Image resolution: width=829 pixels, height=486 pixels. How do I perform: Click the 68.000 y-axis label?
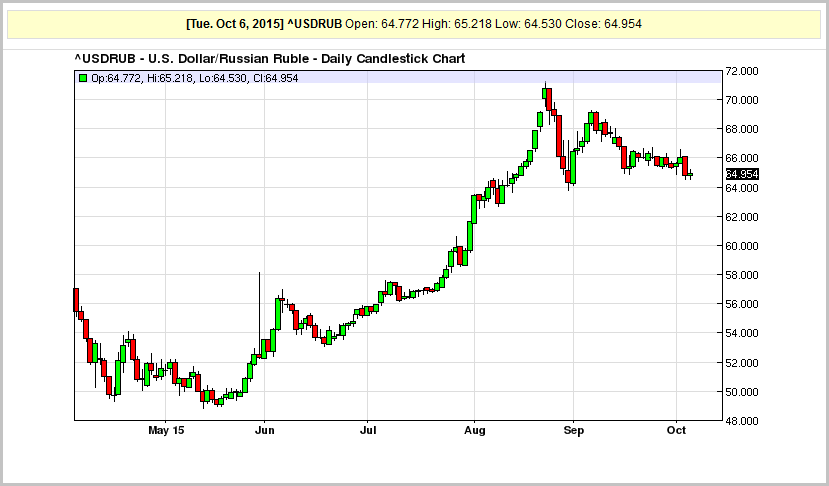pyautogui.click(x=743, y=129)
